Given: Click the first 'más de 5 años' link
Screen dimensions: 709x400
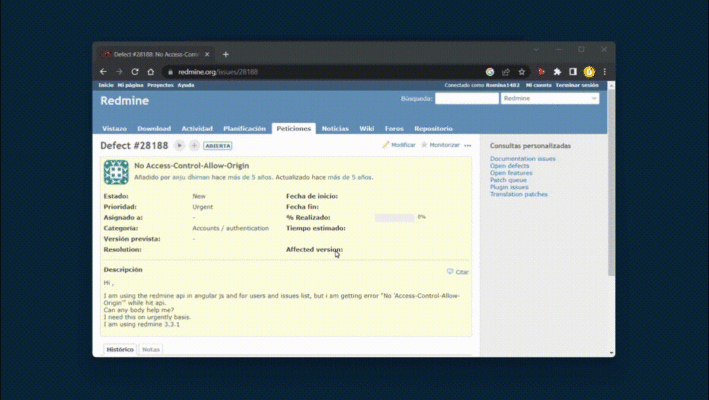Looking at the screenshot, I should (249, 177).
